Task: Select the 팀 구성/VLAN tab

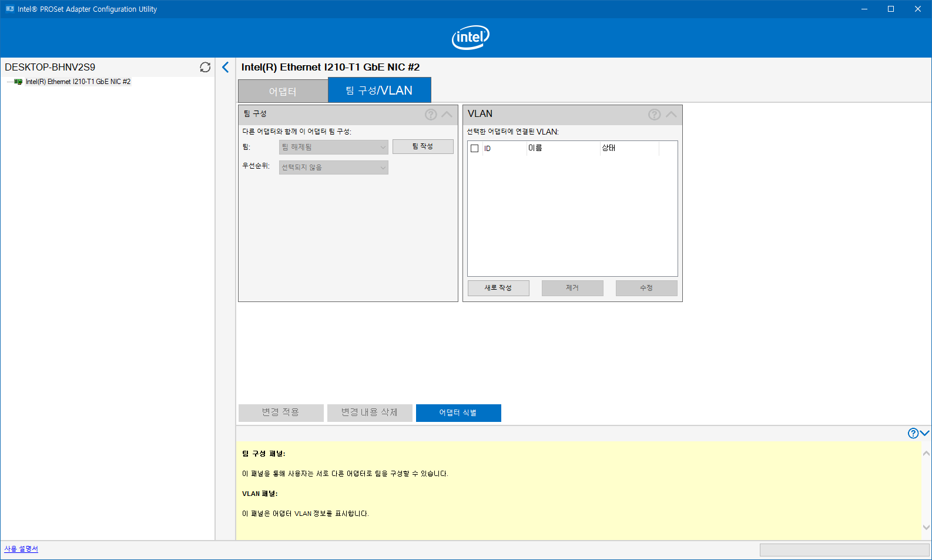Action: 379,90
